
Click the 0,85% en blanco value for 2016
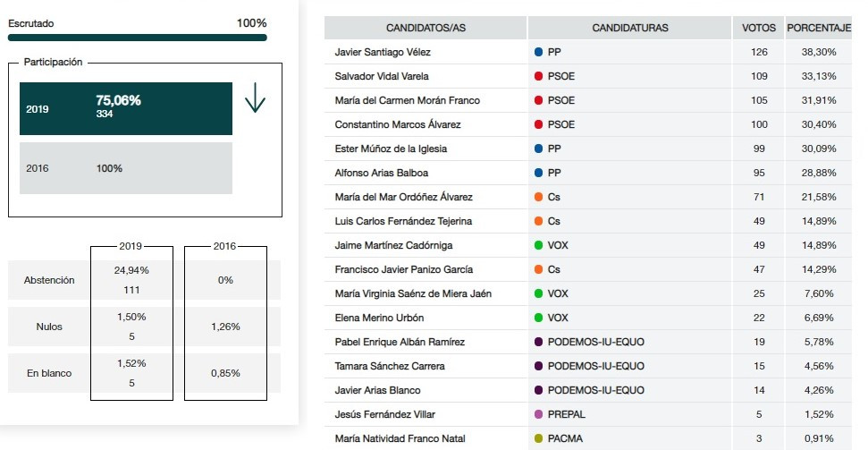[x=225, y=374]
